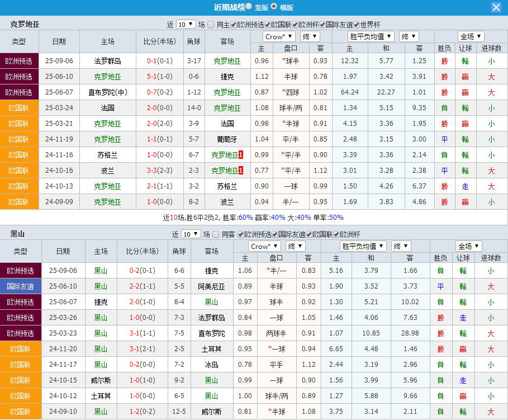508x420 pixels.
Task: Click the red card badge next to 克罗地亚
Action: point(241,155)
